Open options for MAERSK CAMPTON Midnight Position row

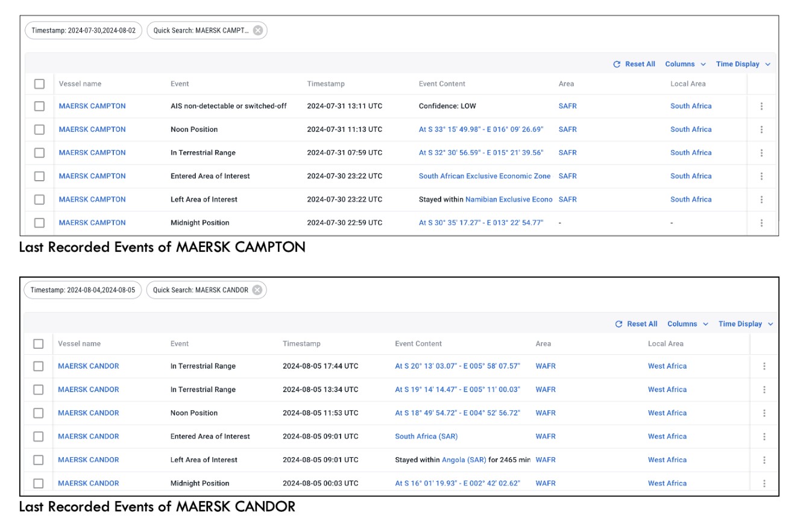pos(761,223)
